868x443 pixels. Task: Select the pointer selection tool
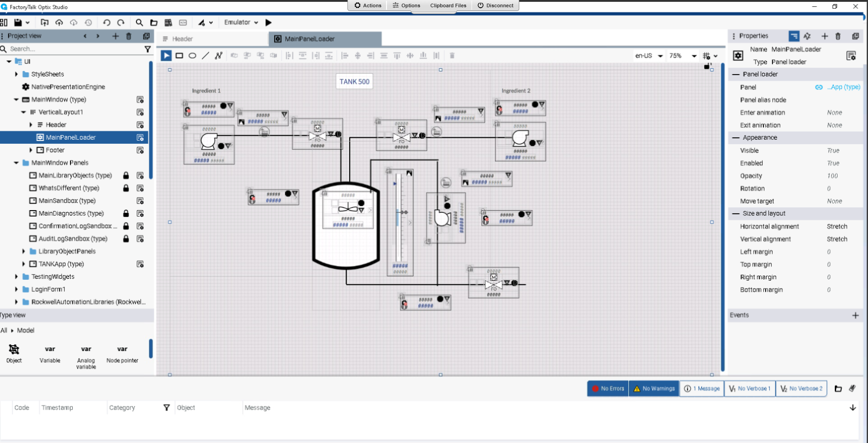pyautogui.click(x=166, y=55)
